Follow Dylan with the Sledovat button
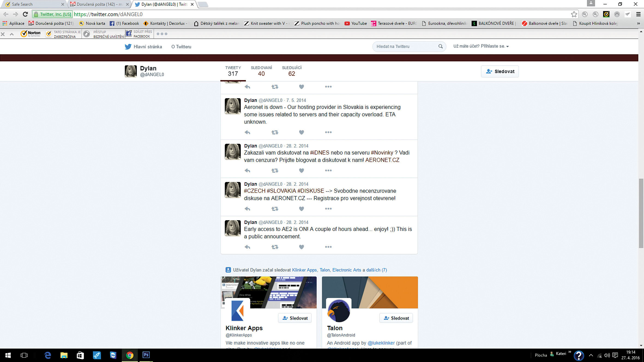The height and width of the screenshot is (362, 644). click(500, 71)
